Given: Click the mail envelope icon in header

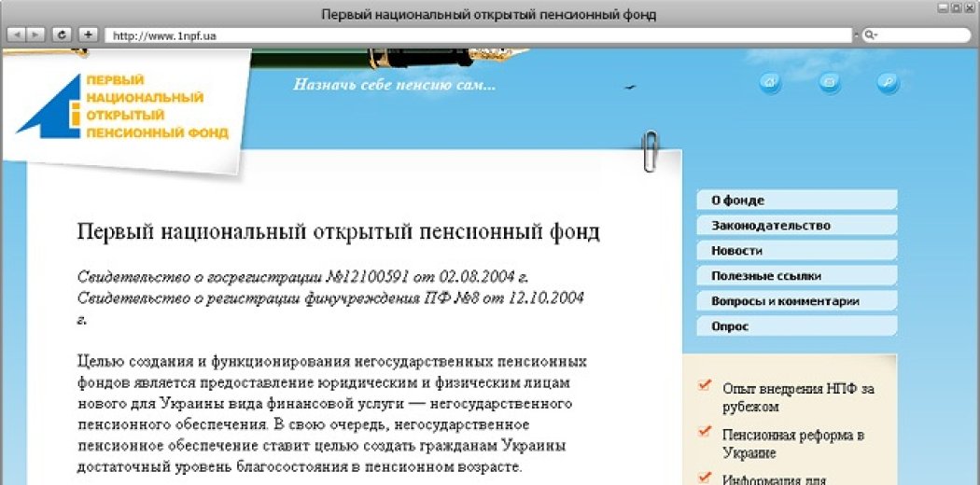Looking at the screenshot, I should pyautogui.click(x=830, y=82).
